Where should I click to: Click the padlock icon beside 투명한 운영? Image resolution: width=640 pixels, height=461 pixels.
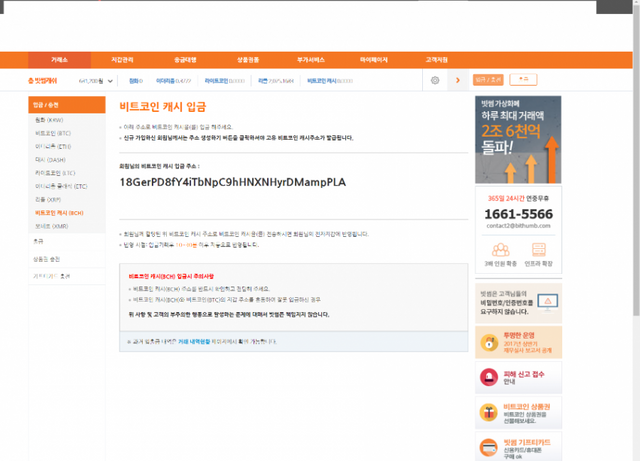[x=489, y=343]
